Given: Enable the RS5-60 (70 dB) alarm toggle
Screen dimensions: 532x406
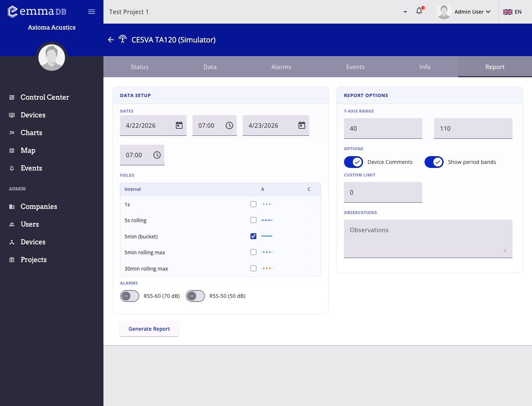Looking at the screenshot, I should coord(130,296).
